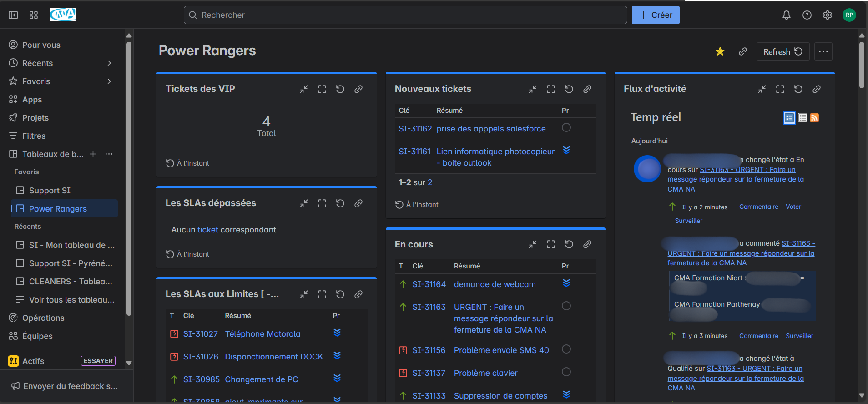This screenshot has width=868, height=404.
Task: Open the settings gear icon
Action: [x=828, y=15]
